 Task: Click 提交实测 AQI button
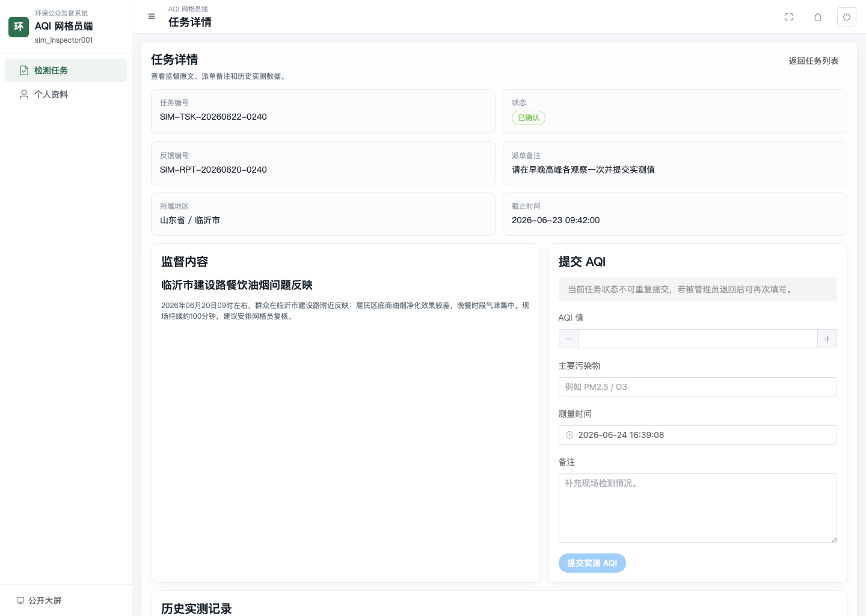click(x=592, y=563)
